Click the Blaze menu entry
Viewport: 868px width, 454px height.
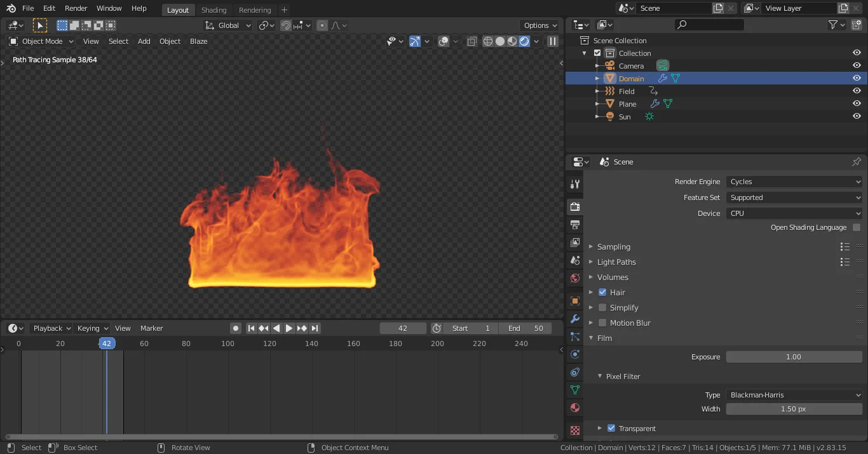tap(198, 41)
